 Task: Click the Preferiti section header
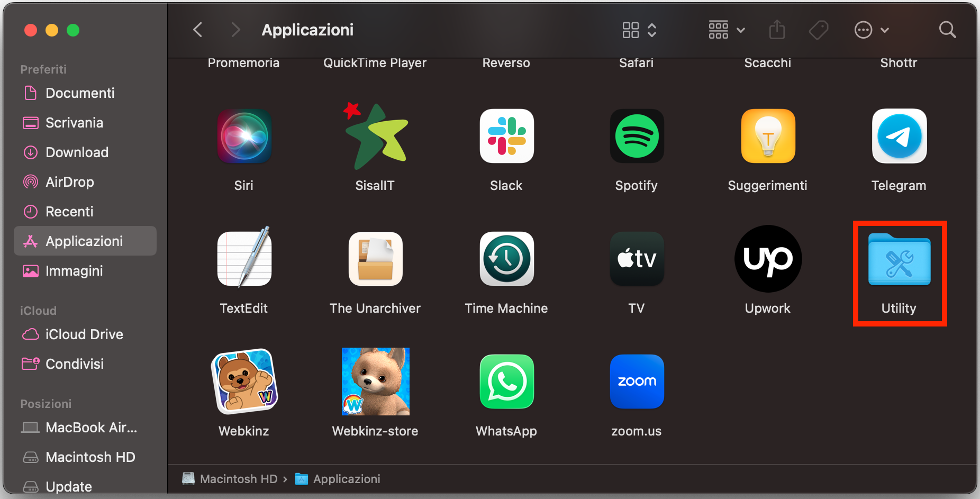click(43, 69)
